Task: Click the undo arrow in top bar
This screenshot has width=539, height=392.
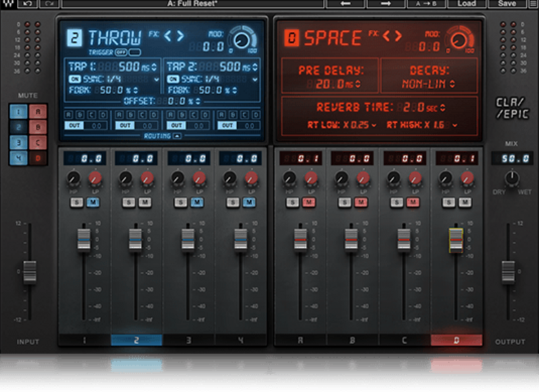Action: 28,4
